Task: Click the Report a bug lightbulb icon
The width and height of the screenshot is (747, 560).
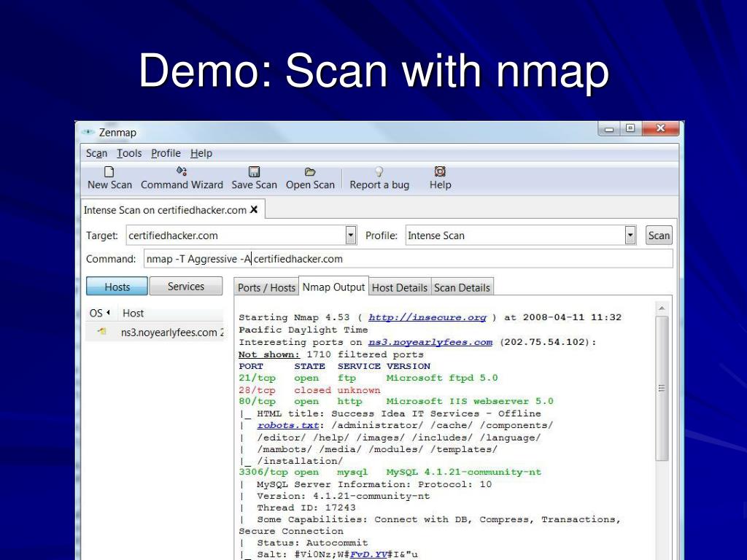Action: click(x=379, y=171)
